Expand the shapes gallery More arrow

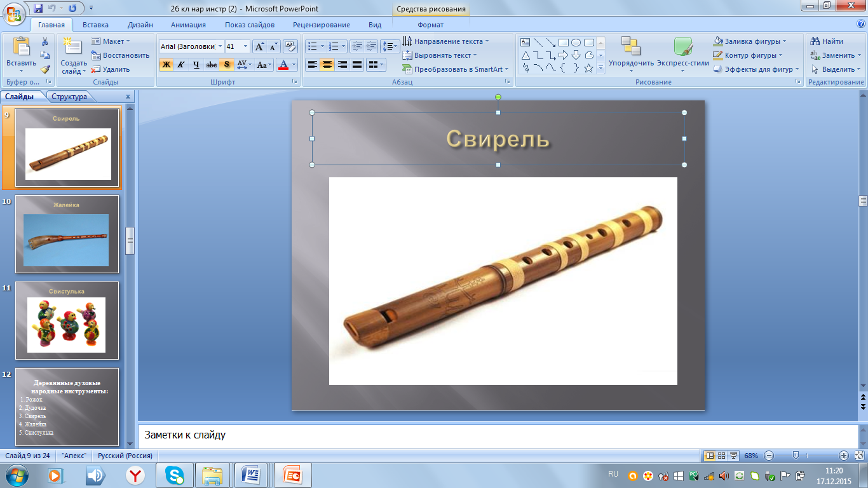(x=600, y=68)
